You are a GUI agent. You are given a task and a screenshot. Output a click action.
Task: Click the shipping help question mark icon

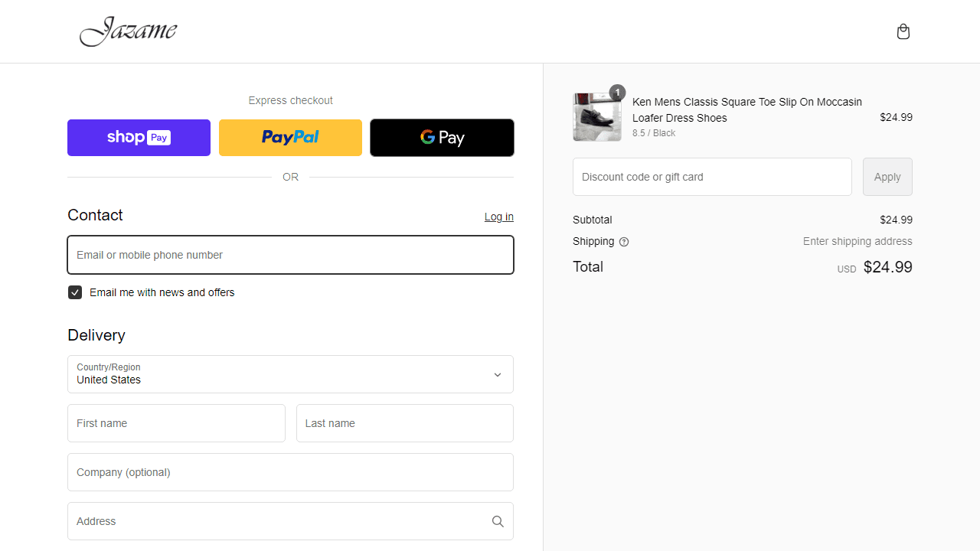tap(624, 242)
